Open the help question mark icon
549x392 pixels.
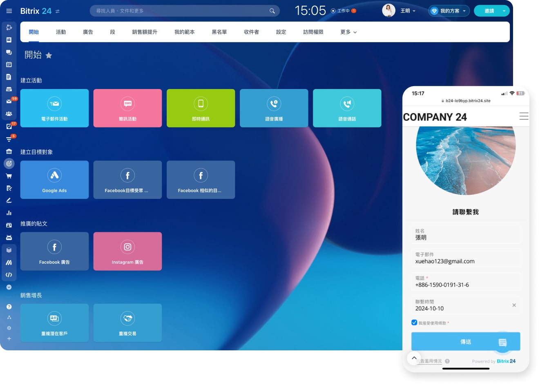9,307
